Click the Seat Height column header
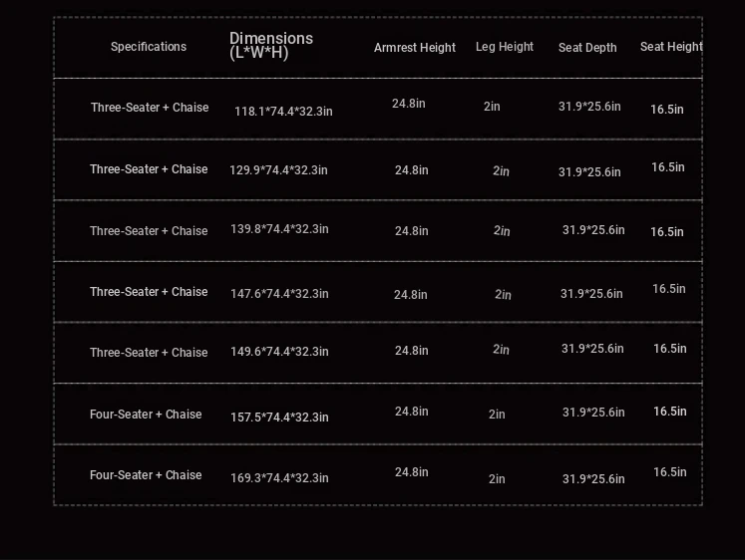 point(671,47)
